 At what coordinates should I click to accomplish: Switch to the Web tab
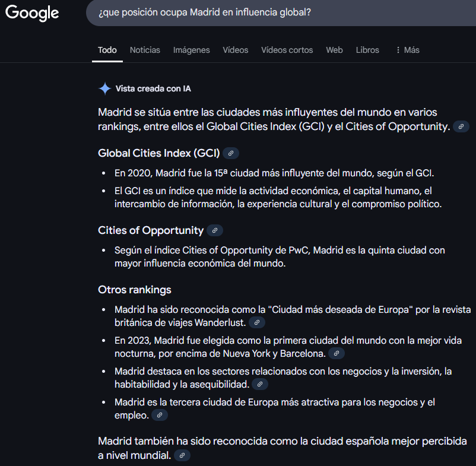point(334,50)
